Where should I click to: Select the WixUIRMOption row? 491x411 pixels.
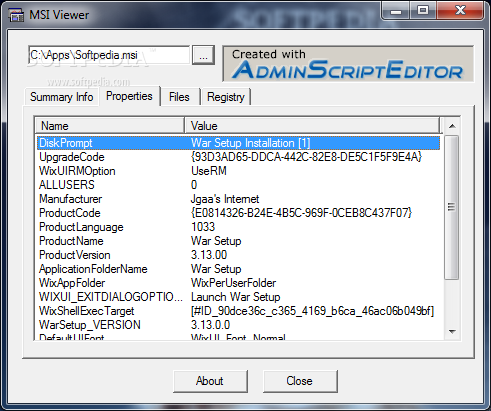click(x=238, y=171)
